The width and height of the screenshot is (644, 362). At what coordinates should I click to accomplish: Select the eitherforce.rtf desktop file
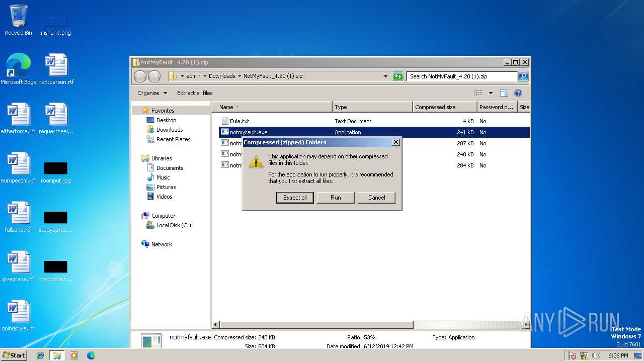pos(18,119)
